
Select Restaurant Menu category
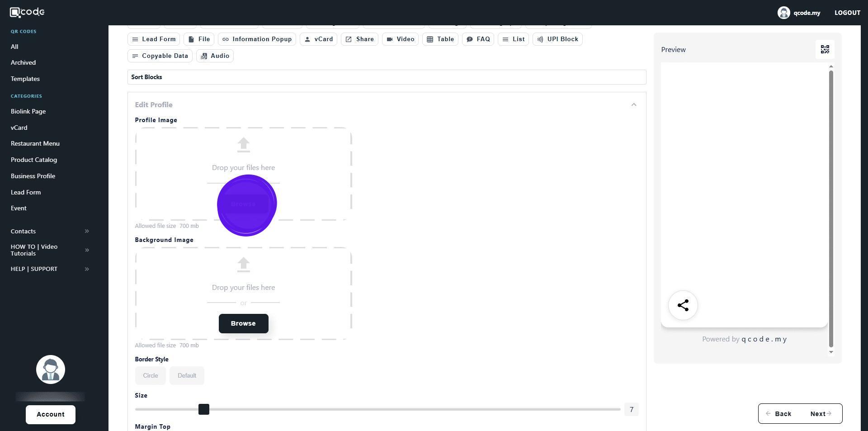tap(35, 143)
